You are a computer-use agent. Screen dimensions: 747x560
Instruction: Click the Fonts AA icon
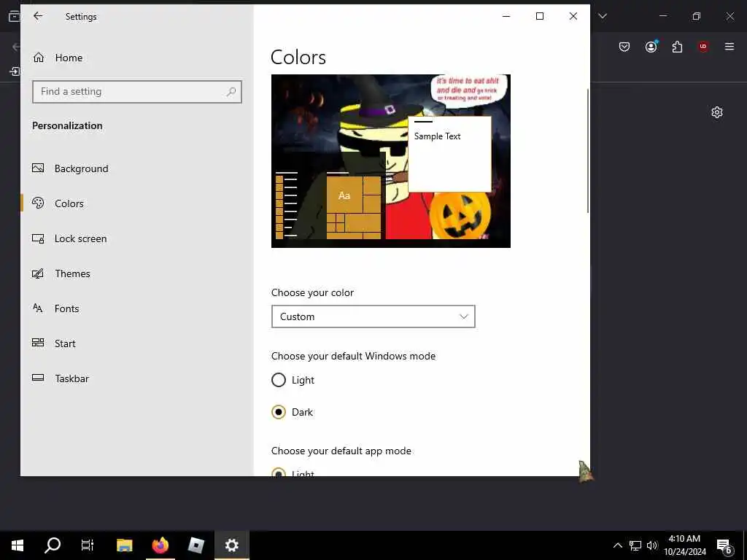click(x=38, y=308)
